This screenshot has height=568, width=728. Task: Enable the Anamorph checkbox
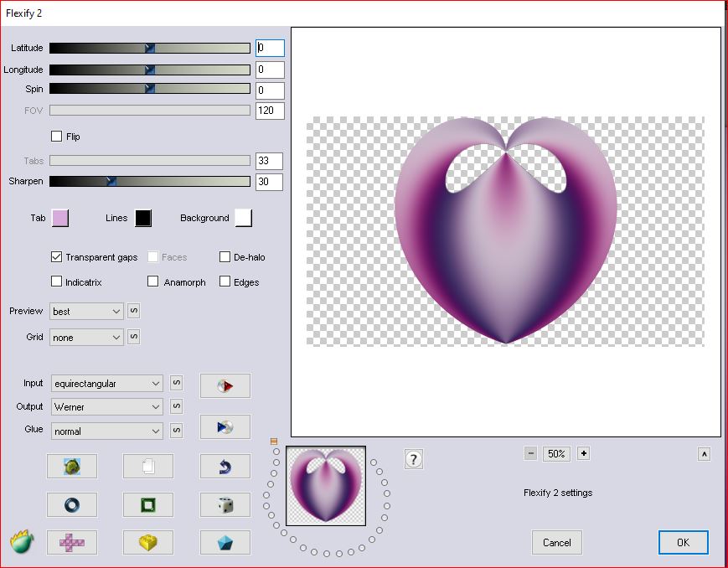pos(152,281)
